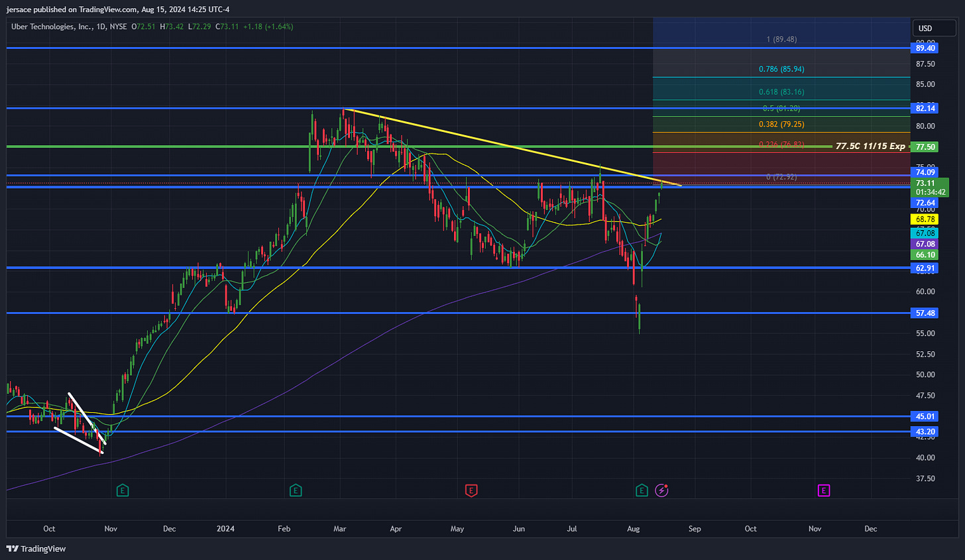Screen dimensions: 965x560
Task: Click the 43.20 price level label
Action: (925, 431)
